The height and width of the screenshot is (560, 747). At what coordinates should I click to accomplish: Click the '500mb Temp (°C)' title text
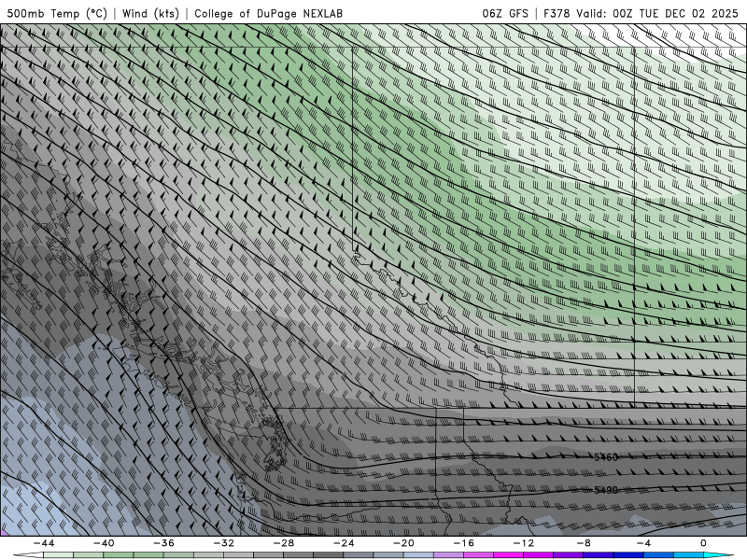click(57, 14)
